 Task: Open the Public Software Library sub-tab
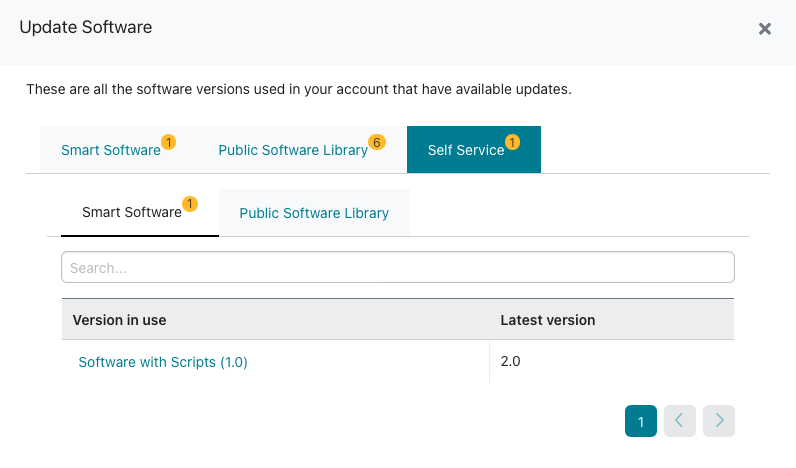(314, 213)
